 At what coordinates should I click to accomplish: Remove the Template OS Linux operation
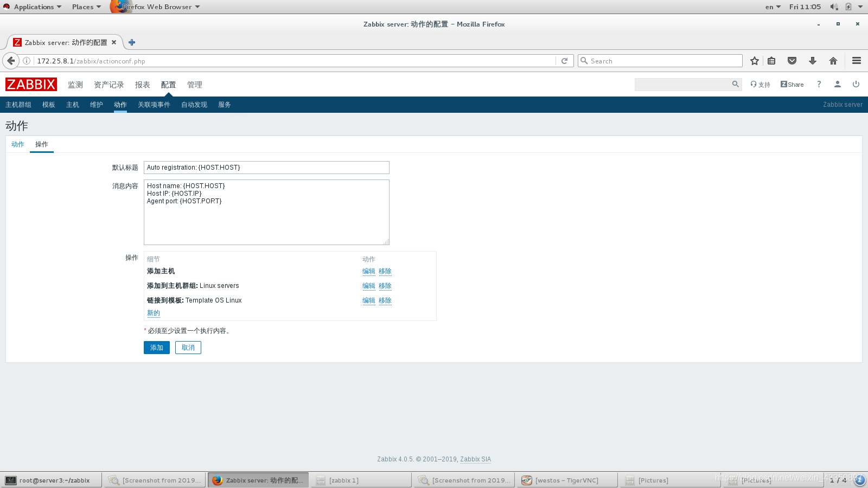385,300
